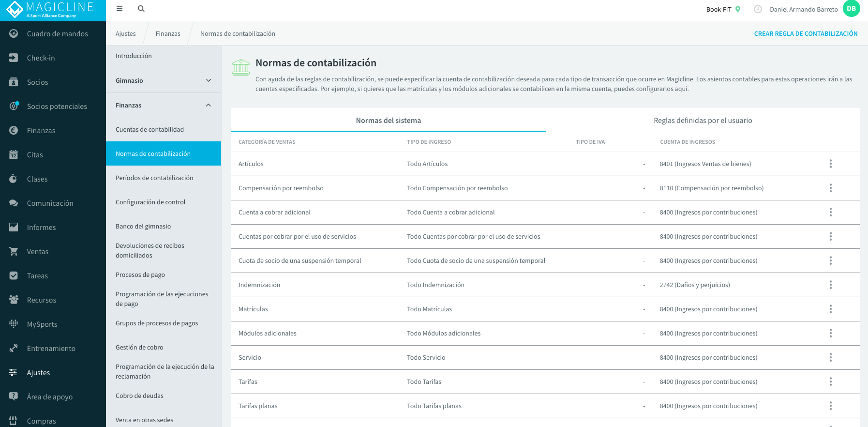Open the clock history icon
Viewport: 868px width, 427px height.
(758, 9)
